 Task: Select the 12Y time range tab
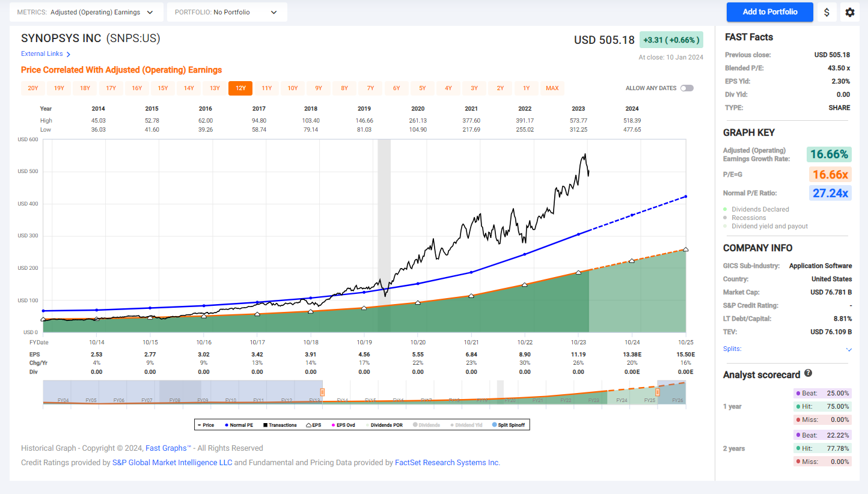tap(240, 88)
